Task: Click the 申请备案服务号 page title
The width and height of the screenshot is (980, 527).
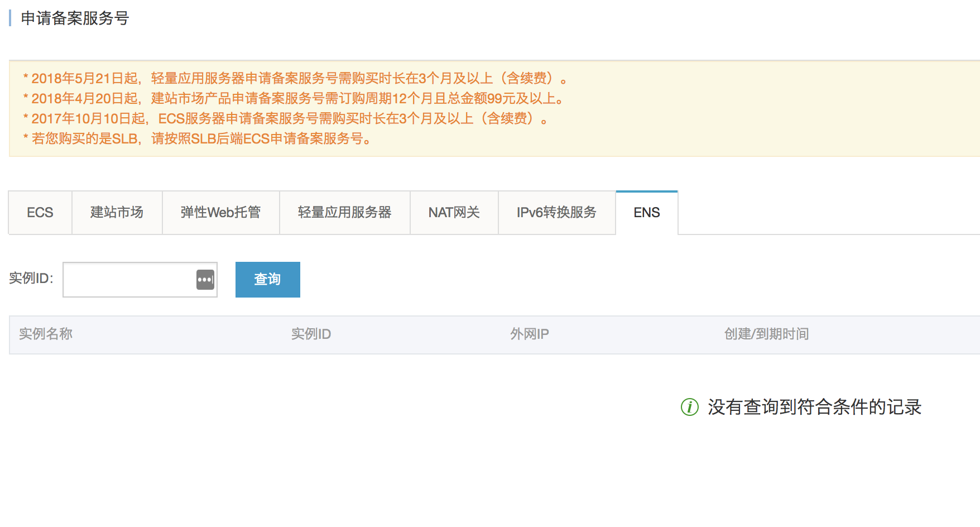Action: tap(75, 18)
